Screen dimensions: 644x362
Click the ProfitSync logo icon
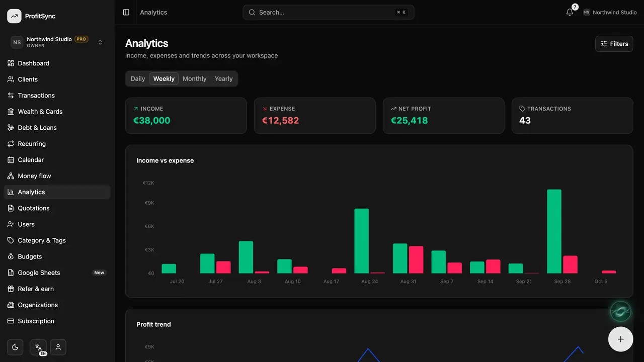[x=14, y=16]
